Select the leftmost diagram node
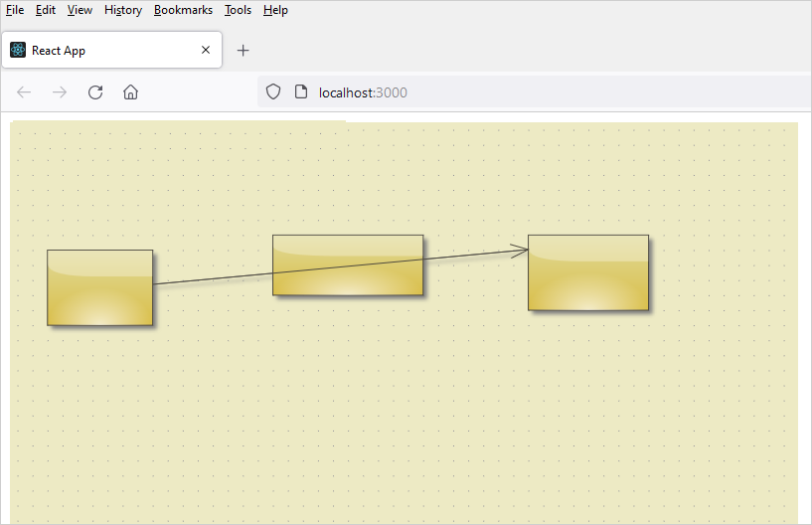 (x=99, y=287)
